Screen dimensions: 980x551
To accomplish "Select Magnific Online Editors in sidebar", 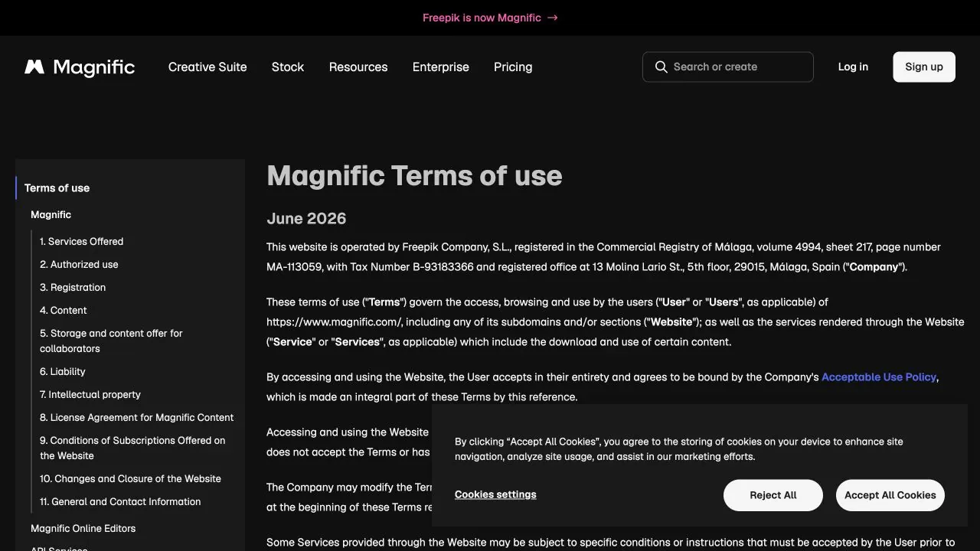I will tap(83, 529).
